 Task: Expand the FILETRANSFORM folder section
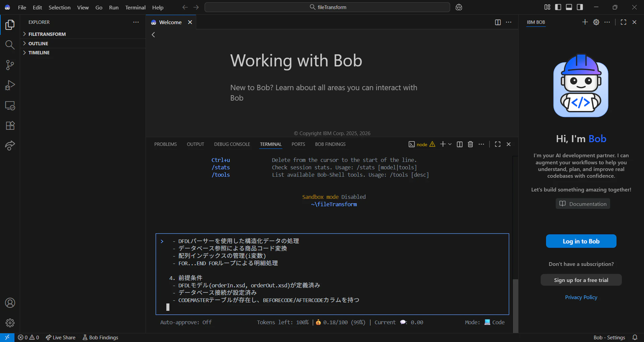click(83, 34)
